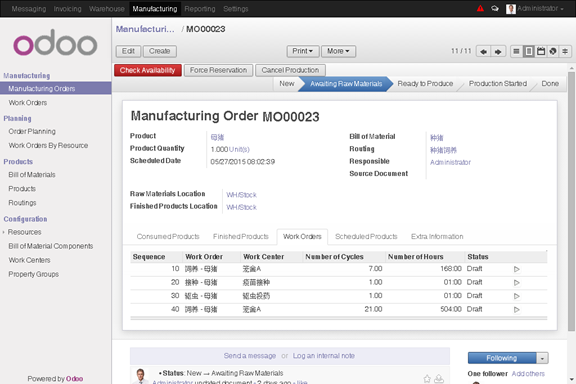Star the status change message
Viewport: 576px width, 384px height.
point(427,379)
